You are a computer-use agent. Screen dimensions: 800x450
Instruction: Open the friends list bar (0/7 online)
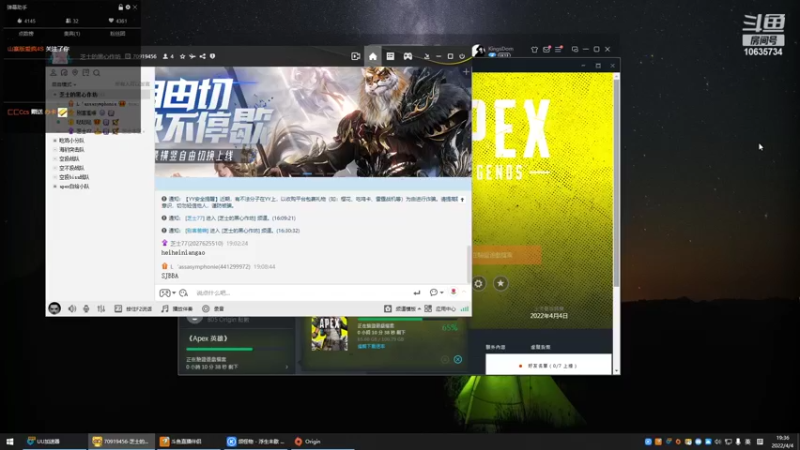coord(548,366)
